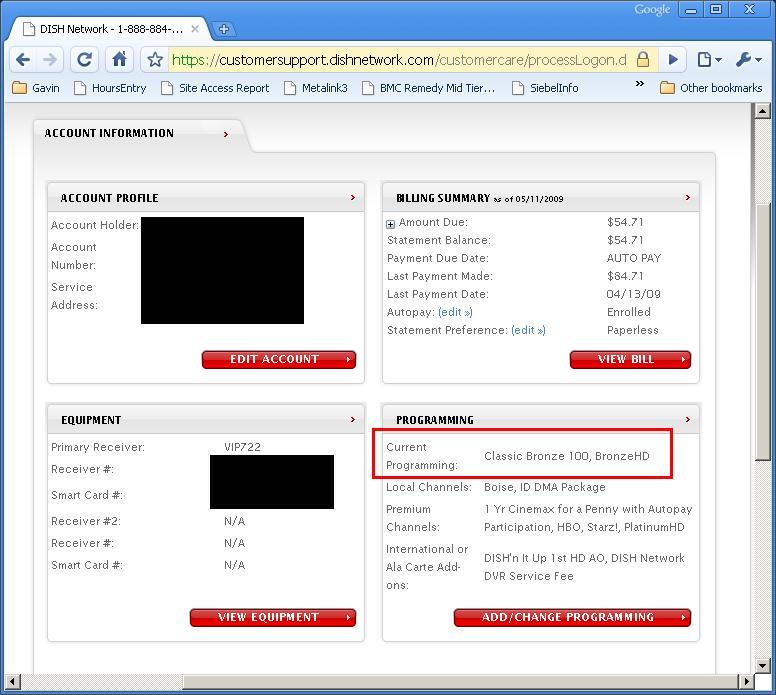This screenshot has width=776, height=695.
Task: Click the AUTO PAY payment due value
Action: (x=633, y=258)
